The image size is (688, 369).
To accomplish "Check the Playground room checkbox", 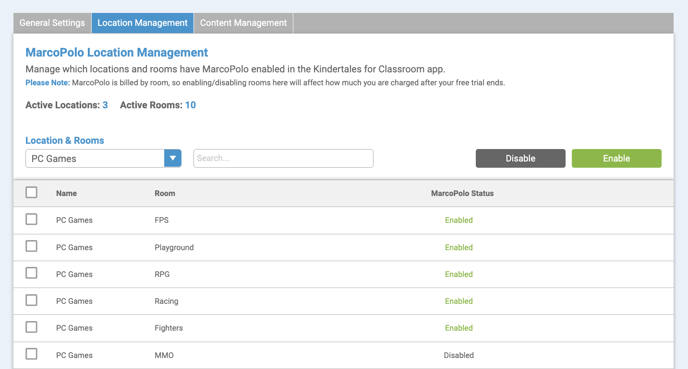I will 31,247.
